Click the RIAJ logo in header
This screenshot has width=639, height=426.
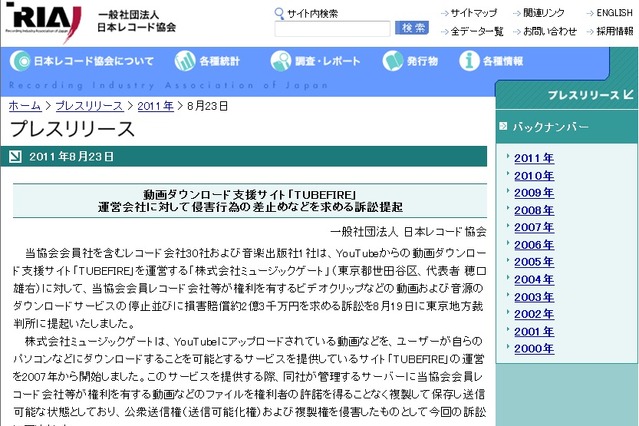coord(43,21)
